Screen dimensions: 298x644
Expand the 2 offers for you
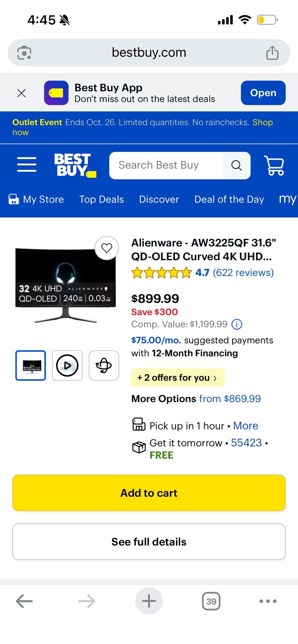tap(178, 378)
